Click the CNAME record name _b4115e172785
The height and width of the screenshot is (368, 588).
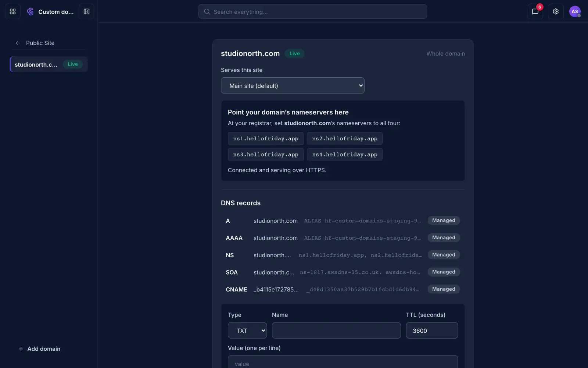click(x=276, y=290)
